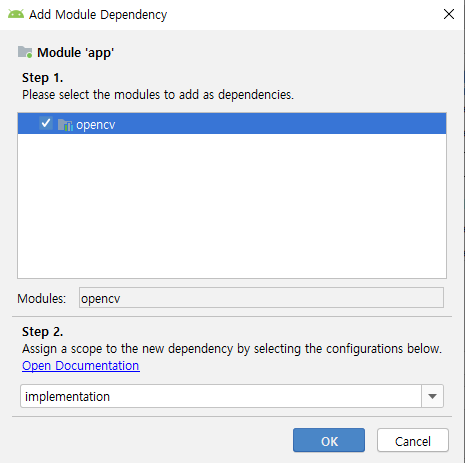Click the Add Module Dependency title text
Screen dimensions: 465x463
click(x=98, y=15)
